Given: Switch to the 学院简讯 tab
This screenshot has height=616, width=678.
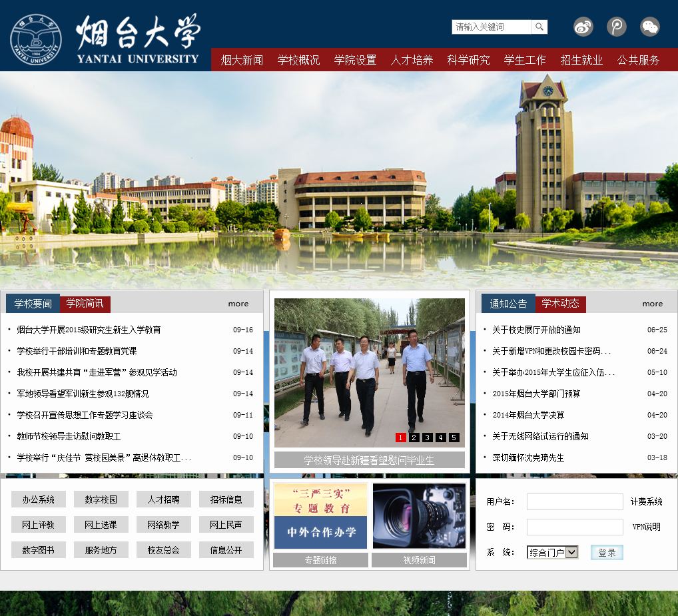Looking at the screenshot, I should (85, 304).
